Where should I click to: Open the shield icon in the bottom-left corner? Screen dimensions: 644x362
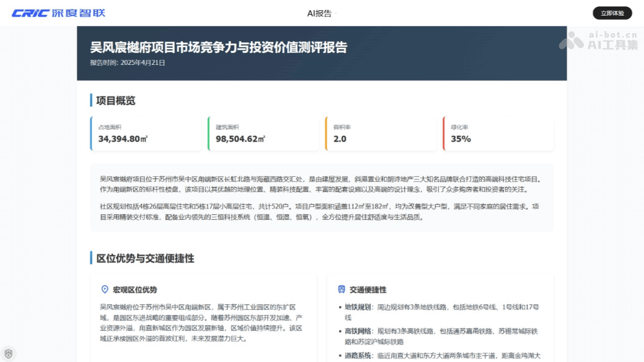[x=9, y=353]
